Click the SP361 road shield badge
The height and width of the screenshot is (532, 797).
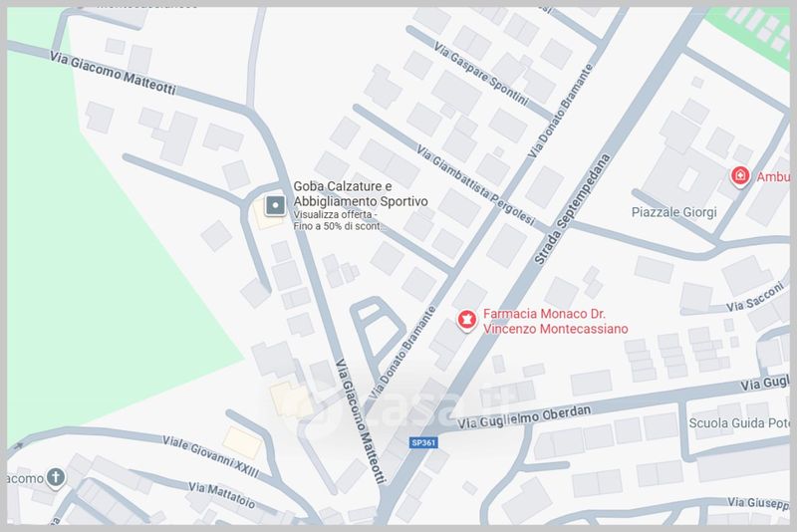coord(423,442)
